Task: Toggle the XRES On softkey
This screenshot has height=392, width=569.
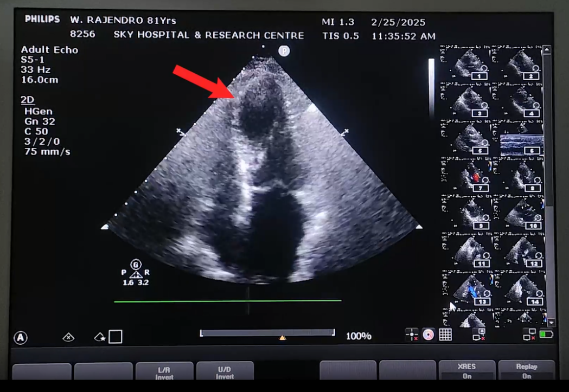Action: 466,371
